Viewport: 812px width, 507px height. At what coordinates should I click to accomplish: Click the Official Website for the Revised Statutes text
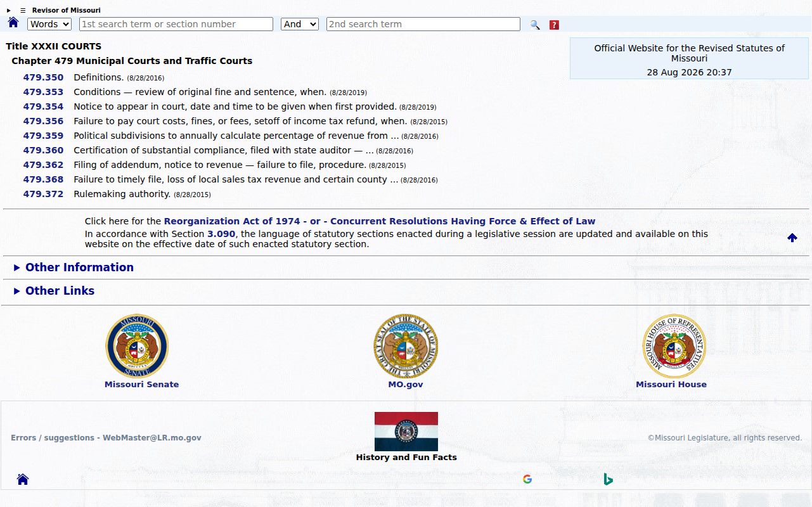[689, 53]
